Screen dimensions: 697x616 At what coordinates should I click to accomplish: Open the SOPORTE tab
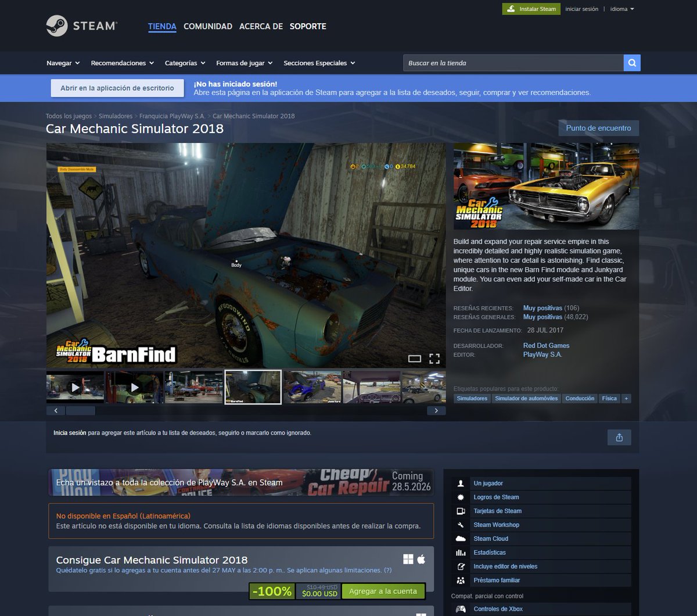[x=308, y=26]
